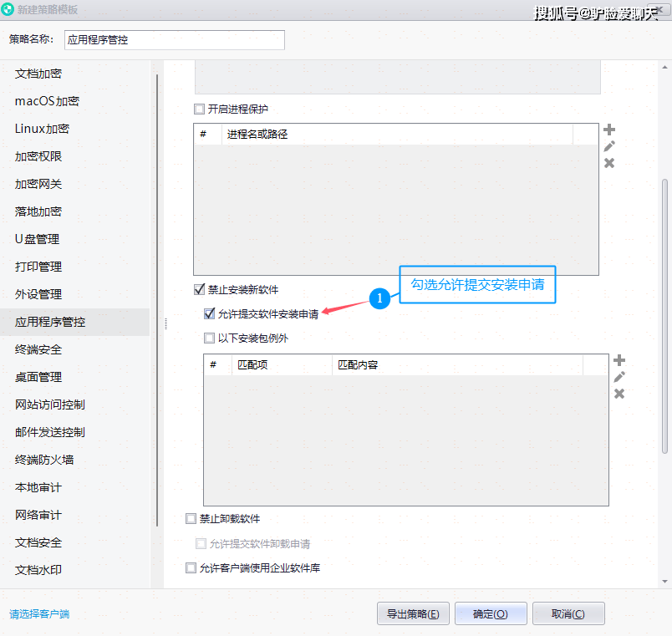Edit the selected process entry with pencil
Image resolution: width=672 pixels, height=636 pixels.
pyautogui.click(x=609, y=146)
